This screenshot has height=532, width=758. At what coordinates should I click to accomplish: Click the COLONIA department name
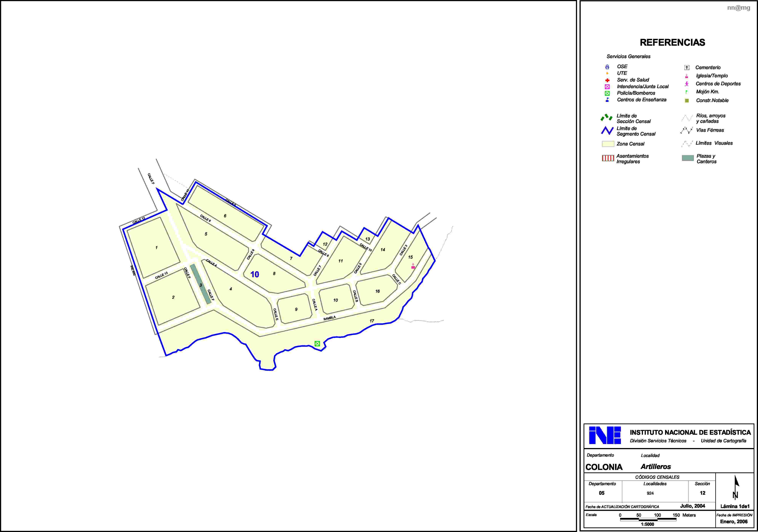(604, 467)
